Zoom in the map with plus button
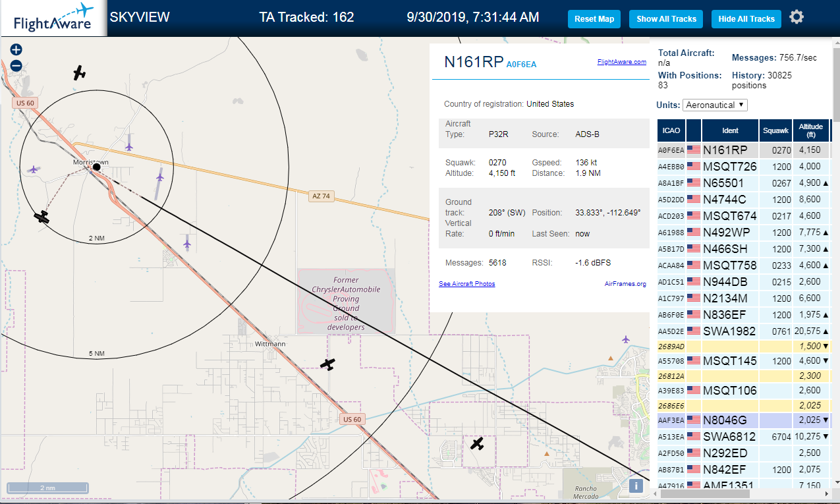Image resolution: width=840 pixels, height=504 pixels. pyautogui.click(x=16, y=49)
